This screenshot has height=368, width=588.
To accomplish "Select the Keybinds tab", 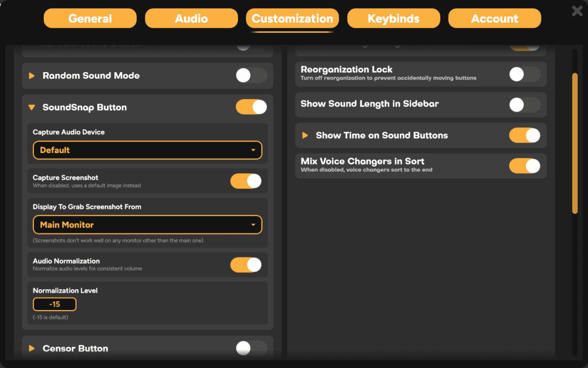I will 393,18.
